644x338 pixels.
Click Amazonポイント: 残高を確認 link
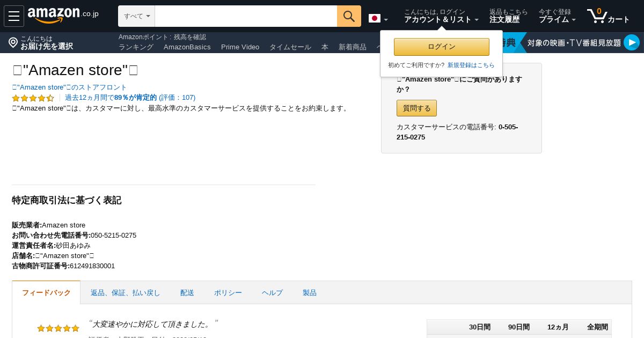162,37
